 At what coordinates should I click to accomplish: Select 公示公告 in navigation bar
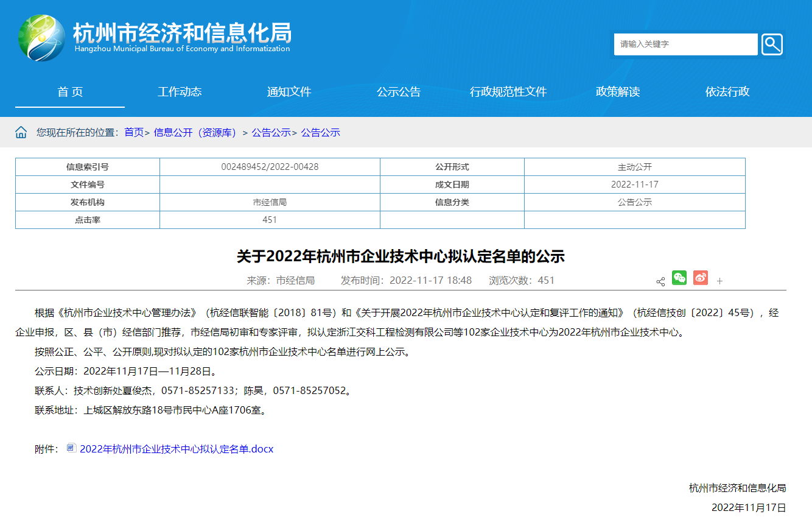pyautogui.click(x=399, y=92)
